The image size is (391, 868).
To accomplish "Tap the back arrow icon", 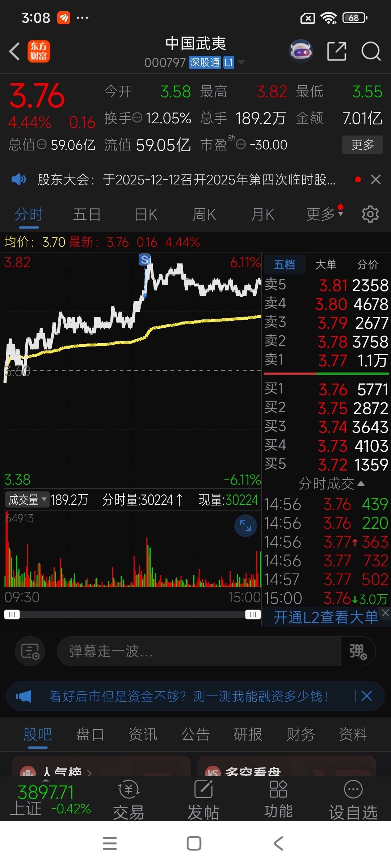I will 14,51.
